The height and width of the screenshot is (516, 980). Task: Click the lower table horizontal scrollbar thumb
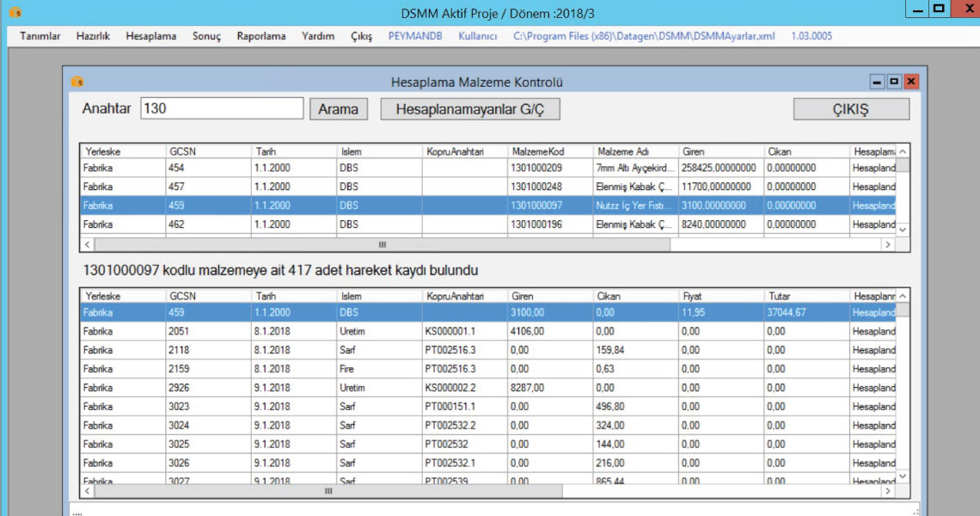[x=328, y=491]
